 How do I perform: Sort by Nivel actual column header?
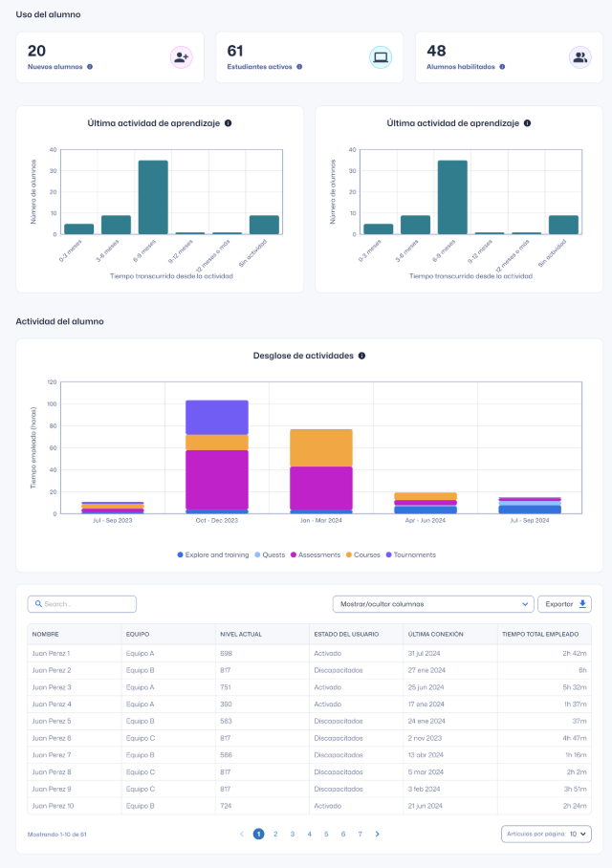(x=241, y=633)
